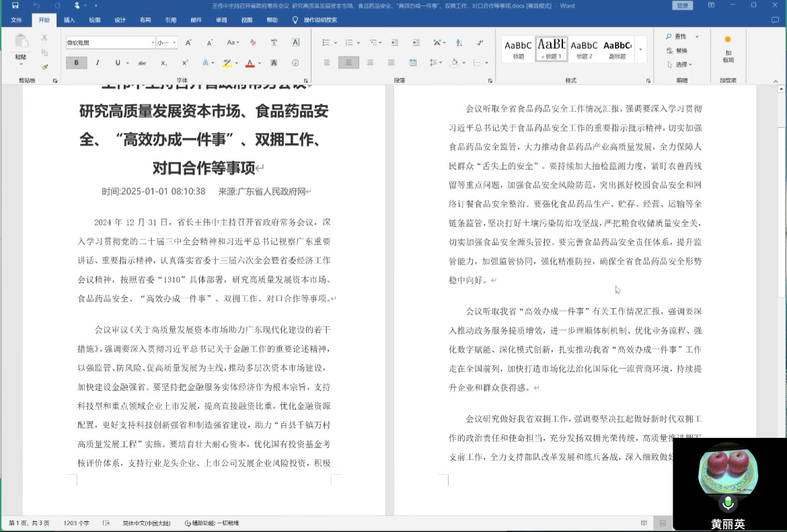Apply the 标题 2 heading style
Viewport: 787px width, 532px height.
[x=584, y=49]
